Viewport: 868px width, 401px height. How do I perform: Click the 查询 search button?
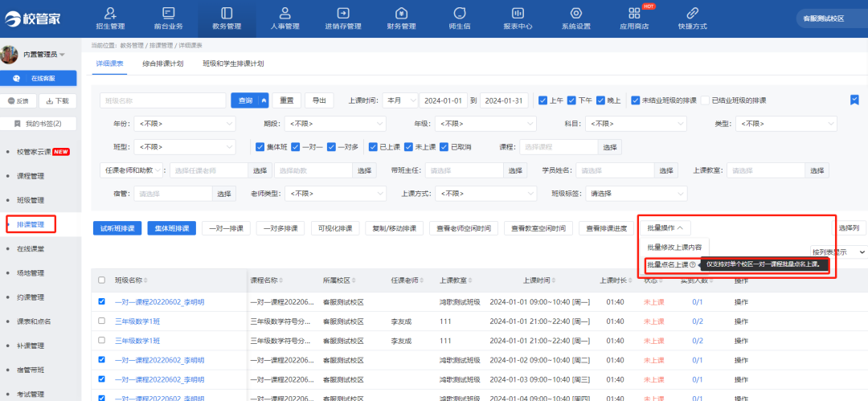click(245, 100)
